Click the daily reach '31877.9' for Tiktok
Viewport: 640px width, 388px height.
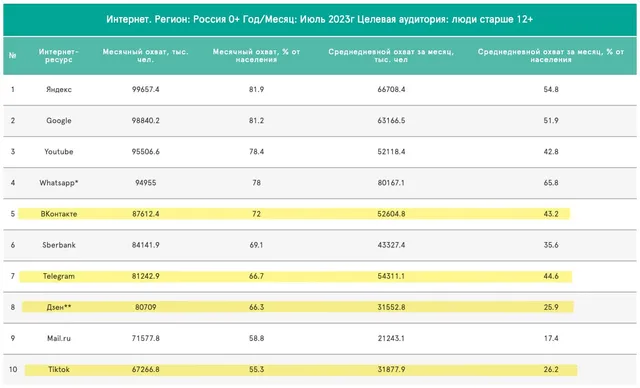391,369
